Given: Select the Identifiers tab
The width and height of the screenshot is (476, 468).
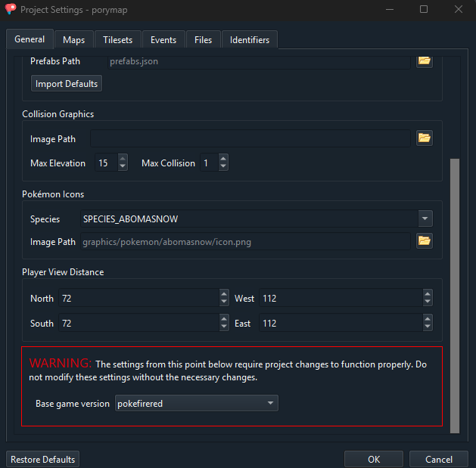Looking at the screenshot, I should click(x=250, y=40).
